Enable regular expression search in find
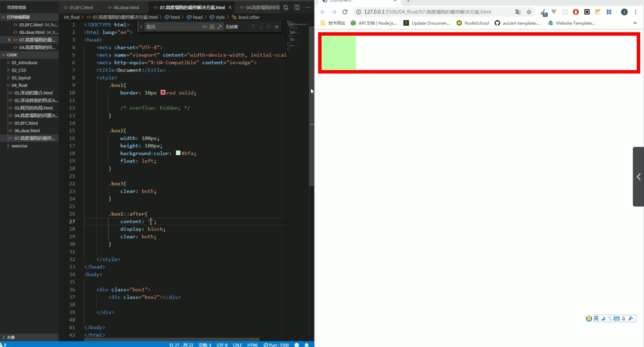Viewport: 644px width, 347px height. (219, 27)
